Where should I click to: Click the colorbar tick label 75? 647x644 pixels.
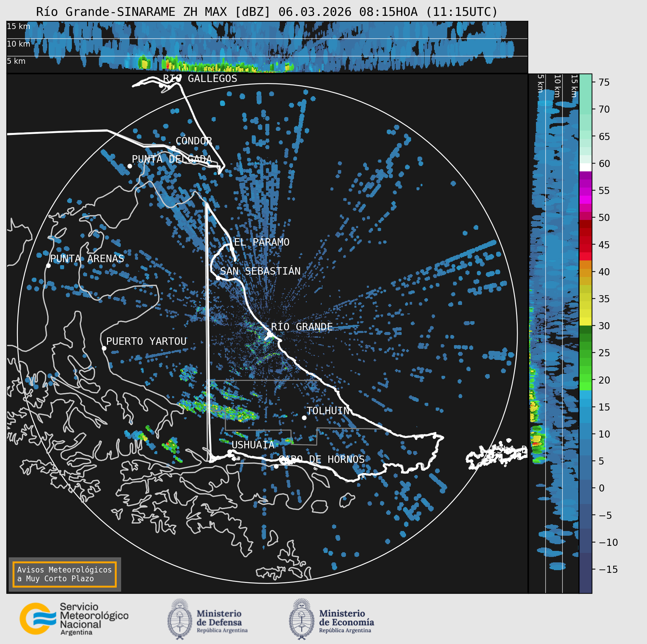[x=604, y=82]
